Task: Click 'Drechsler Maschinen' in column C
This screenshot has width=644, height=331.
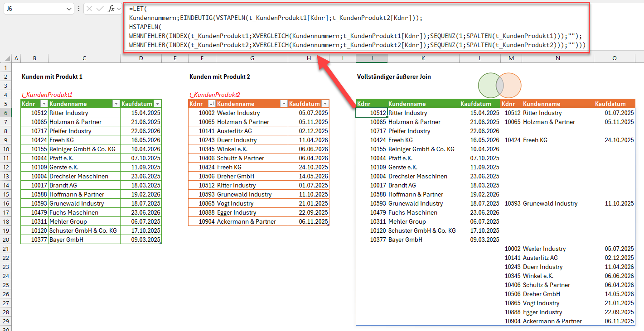Action: click(79, 176)
